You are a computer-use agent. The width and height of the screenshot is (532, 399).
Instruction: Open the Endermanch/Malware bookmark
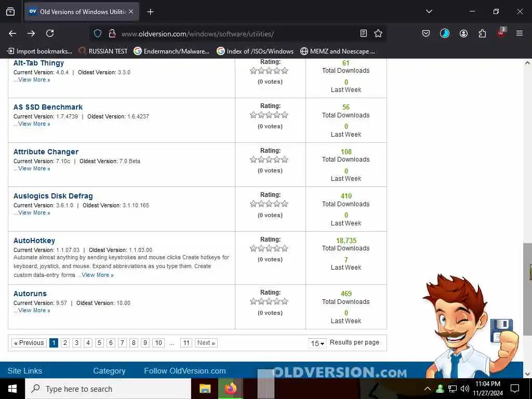coord(171,51)
